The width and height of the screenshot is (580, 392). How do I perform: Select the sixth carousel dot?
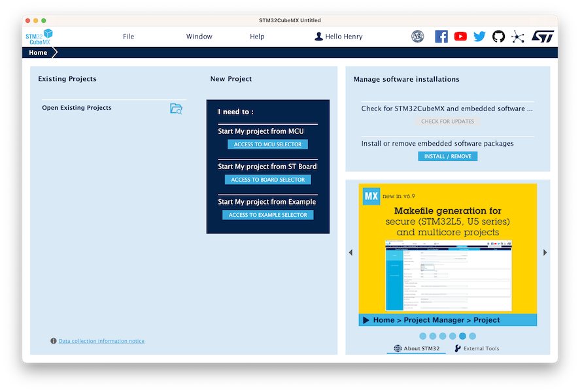473,336
